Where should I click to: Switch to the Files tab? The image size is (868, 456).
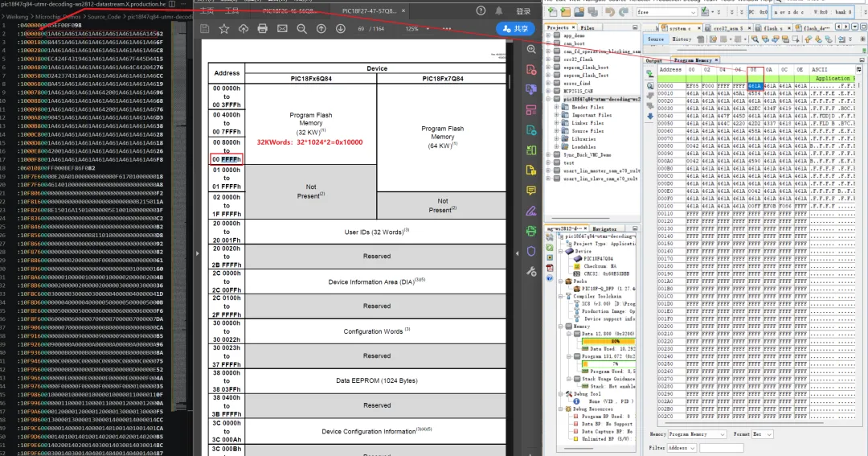588,27
